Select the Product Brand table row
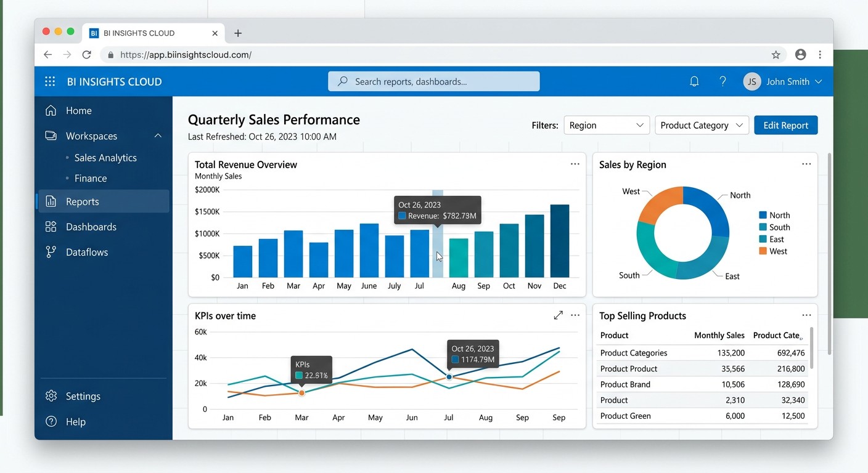This screenshot has width=868, height=473. (702, 384)
